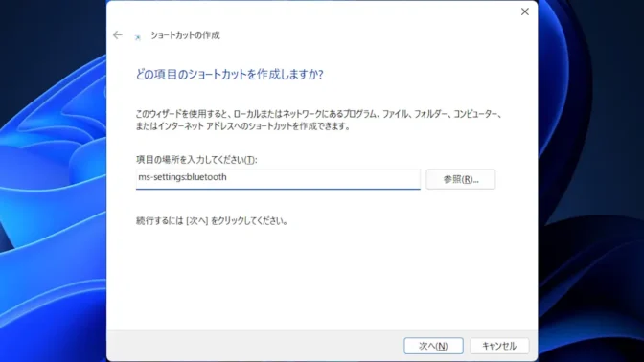The height and width of the screenshot is (362, 644).
Task: Click the back arrow in the wizard
Action: coord(118,35)
